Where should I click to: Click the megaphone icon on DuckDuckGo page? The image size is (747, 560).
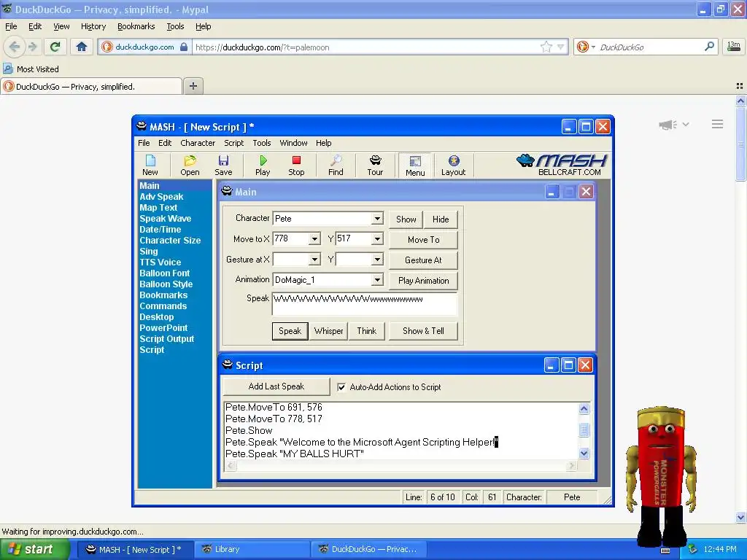[x=668, y=125]
